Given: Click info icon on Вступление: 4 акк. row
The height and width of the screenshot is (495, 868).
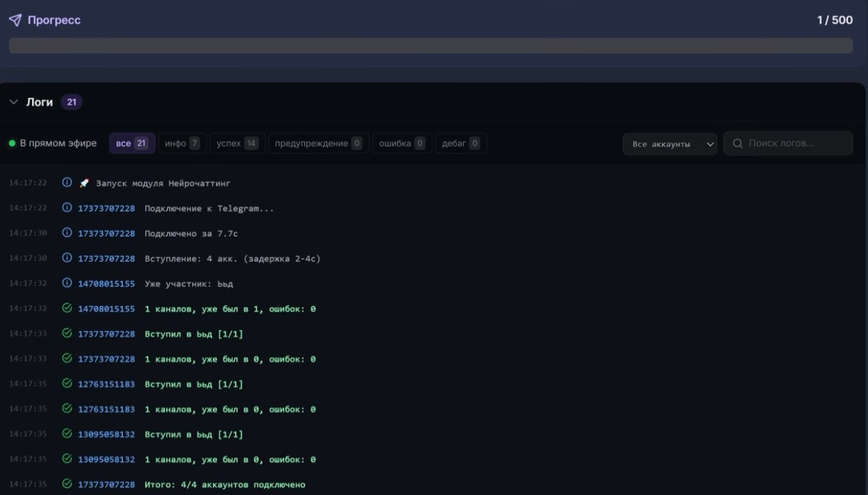Looking at the screenshot, I should coord(67,258).
